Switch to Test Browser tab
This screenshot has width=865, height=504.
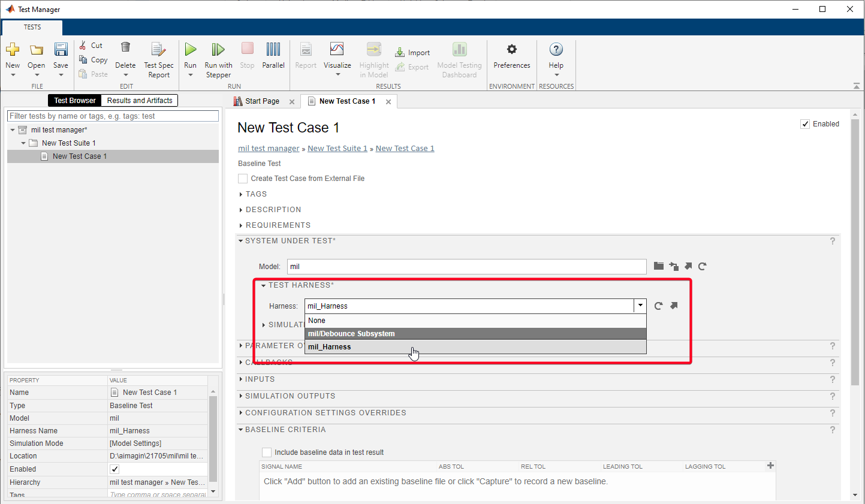coord(75,101)
